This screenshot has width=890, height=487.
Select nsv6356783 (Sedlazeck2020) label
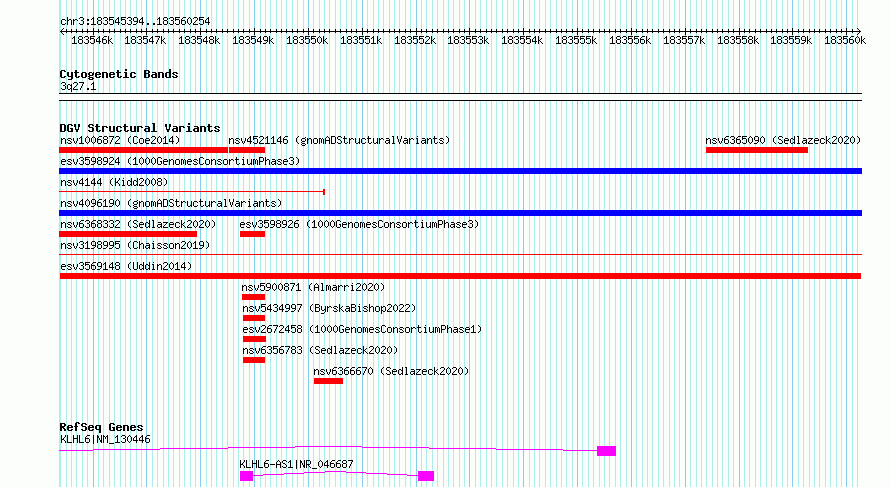coord(320,350)
